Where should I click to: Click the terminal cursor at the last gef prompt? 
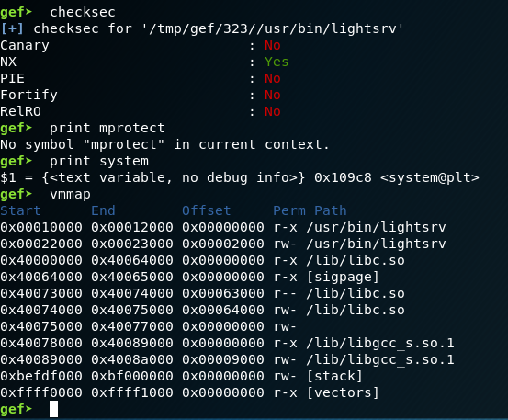[54, 409]
